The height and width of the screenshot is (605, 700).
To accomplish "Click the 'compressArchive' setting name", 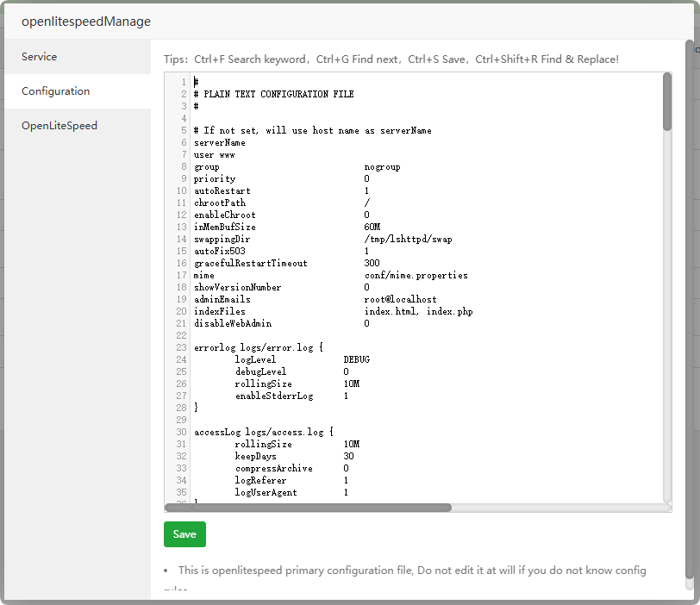I will pos(273,468).
